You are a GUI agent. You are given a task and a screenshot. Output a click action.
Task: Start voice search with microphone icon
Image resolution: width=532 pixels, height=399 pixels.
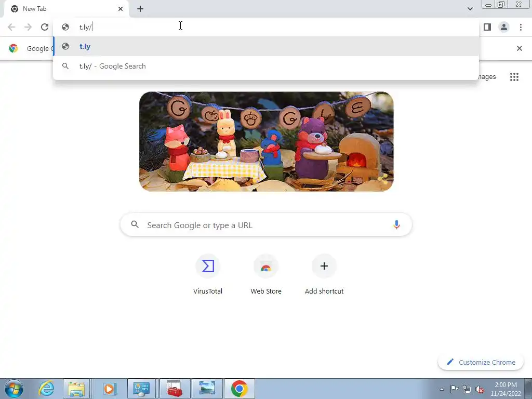396,225
